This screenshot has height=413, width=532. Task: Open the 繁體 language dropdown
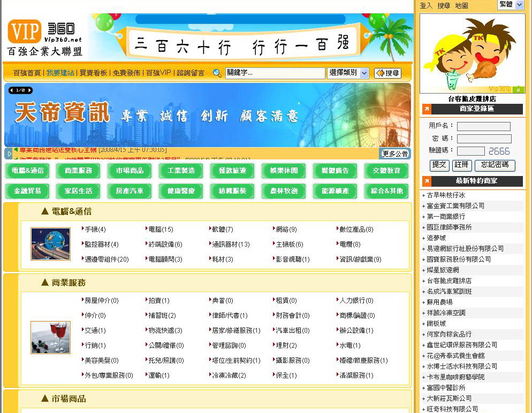click(511, 5)
